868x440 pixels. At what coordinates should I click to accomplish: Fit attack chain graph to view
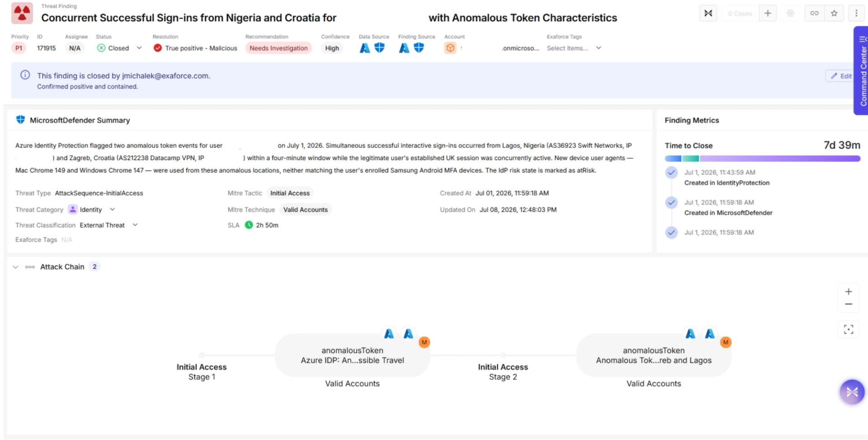point(849,329)
